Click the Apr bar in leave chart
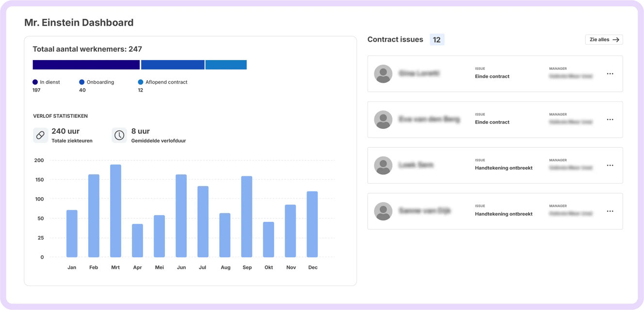This screenshot has width=644, height=310. (137, 241)
